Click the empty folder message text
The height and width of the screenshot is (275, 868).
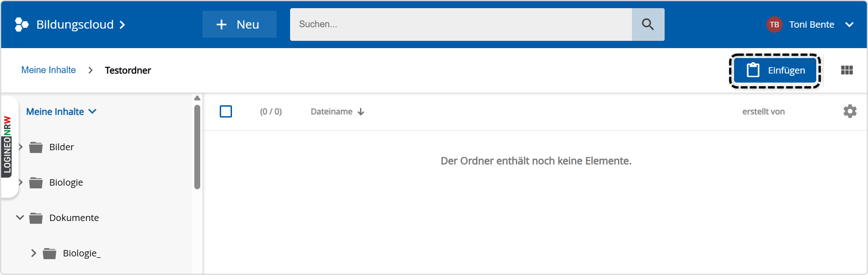pos(536,161)
